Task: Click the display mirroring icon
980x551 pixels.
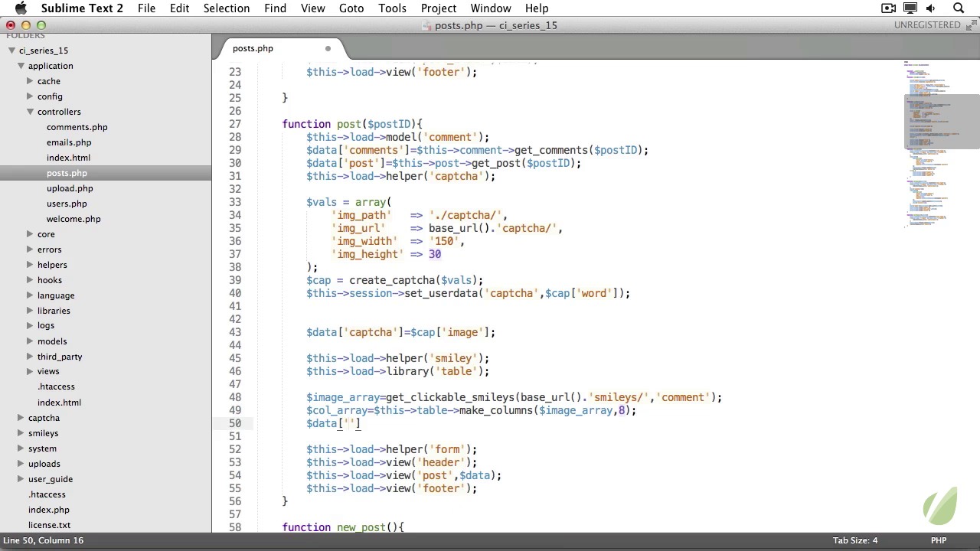Action: tap(910, 8)
